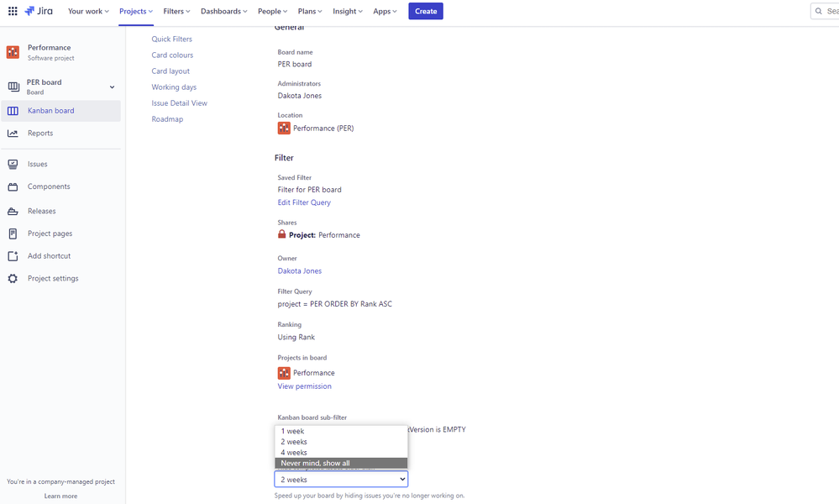The width and height of the screenshot is (839, 504).
Task: Open Card colours settings
Action: [172, 55]
